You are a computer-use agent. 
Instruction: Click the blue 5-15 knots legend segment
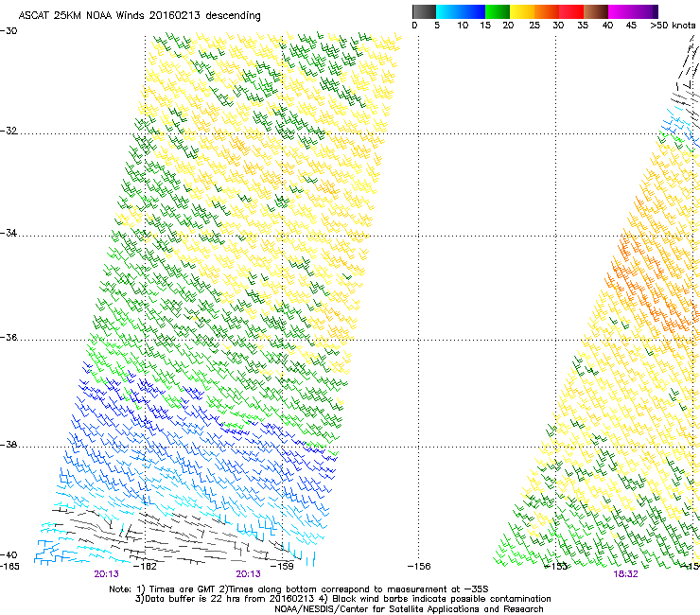coord(461,11)
